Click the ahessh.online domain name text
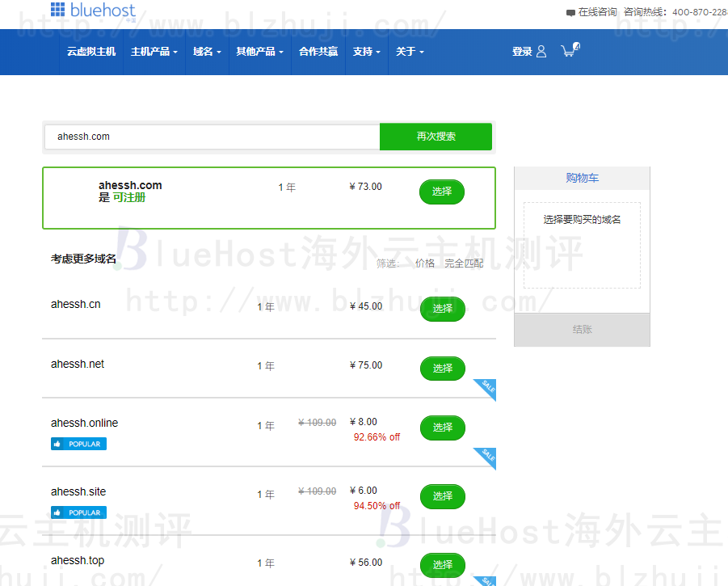The image size is (728, 586). click(85, 423)
